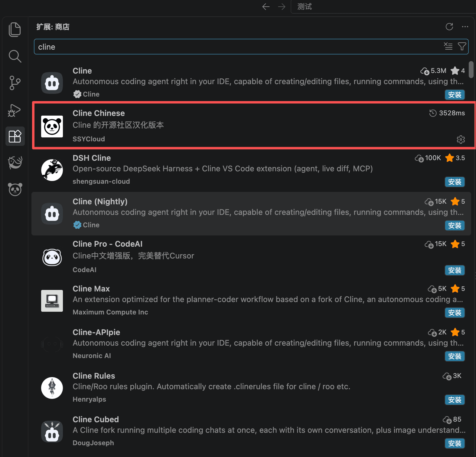Install the Cline Pro - CodeAI extension

pyautogui.click(x=455, y=270)
